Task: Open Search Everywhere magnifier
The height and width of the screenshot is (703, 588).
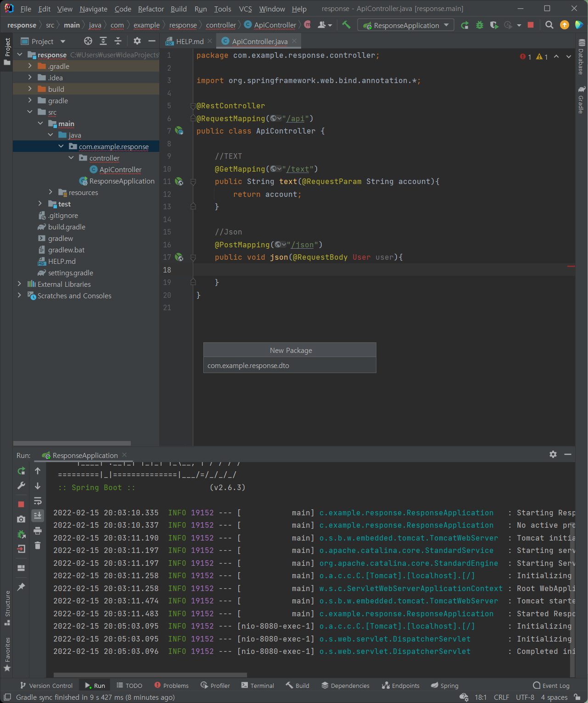Action: tap(549, 25)
